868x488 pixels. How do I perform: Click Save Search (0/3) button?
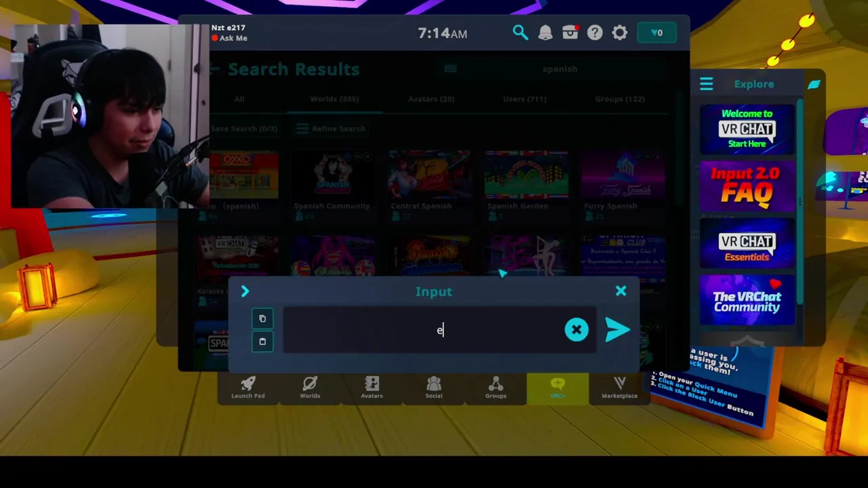point(243,128)
